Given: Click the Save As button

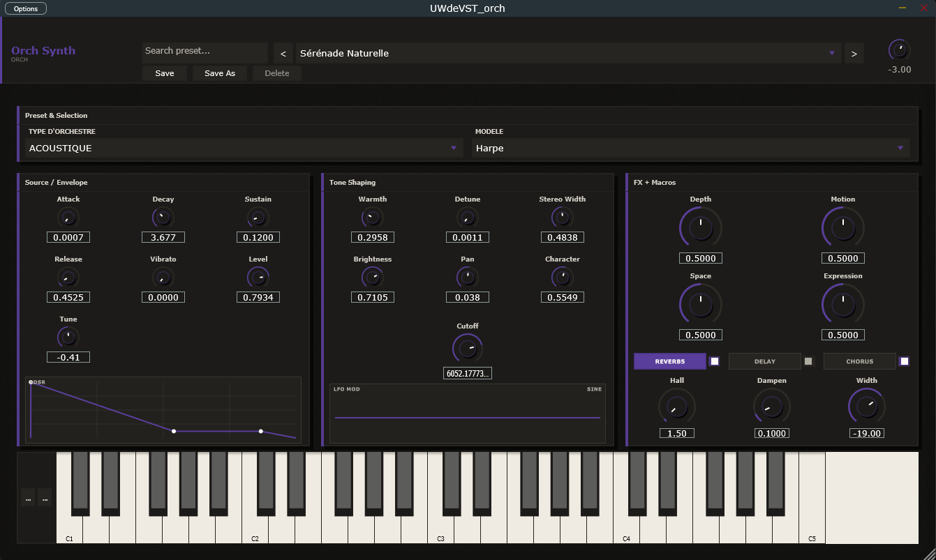Looking at the screenshot, I should tap(220, 73).
